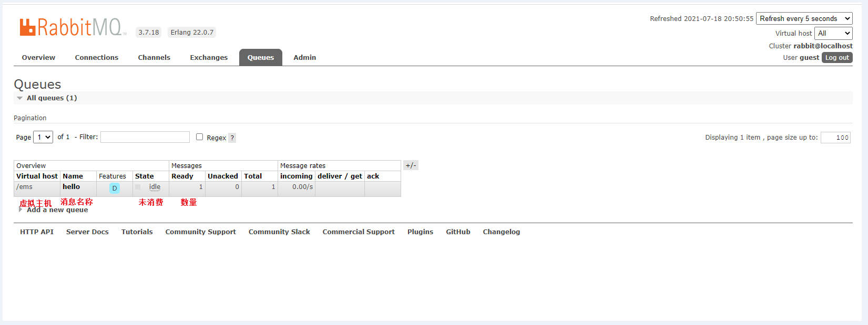Click the Filter input field

pos(145,137)
